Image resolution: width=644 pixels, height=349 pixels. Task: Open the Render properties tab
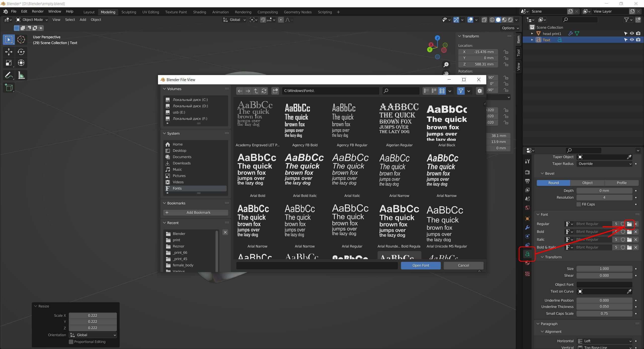(x=527, y=172)
